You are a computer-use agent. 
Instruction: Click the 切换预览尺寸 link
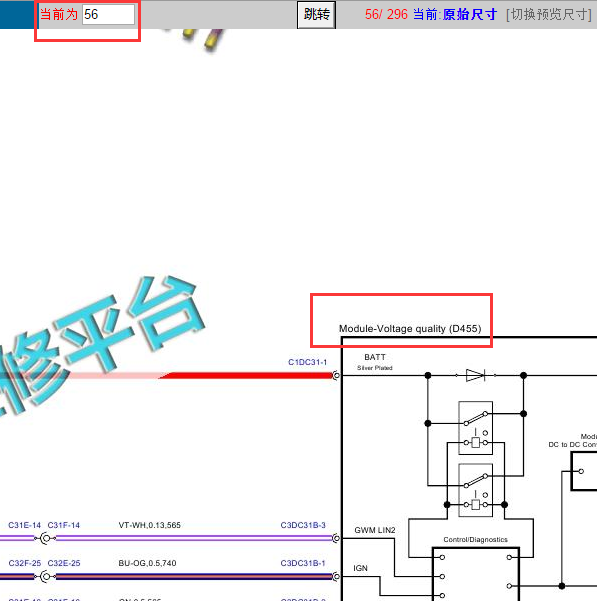coord(549,15)
